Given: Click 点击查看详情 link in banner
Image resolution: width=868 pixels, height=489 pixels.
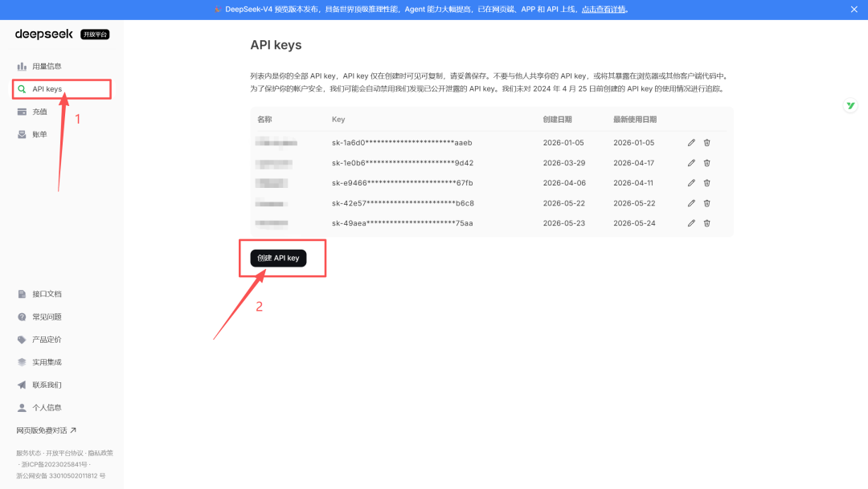Looking at the screenshot, I should pos(604,10).
